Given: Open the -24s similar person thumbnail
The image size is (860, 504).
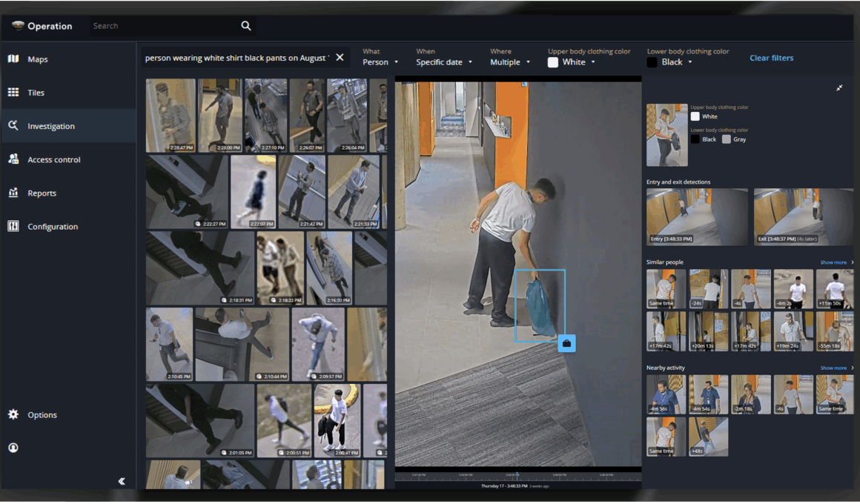Looking at the screenshot, I should click(x=708, y=288).
